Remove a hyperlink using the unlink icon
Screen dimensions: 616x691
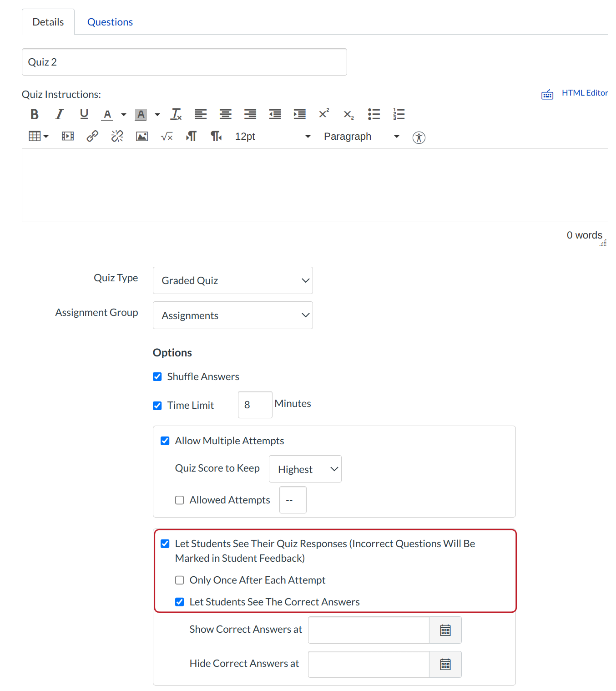click(117, 136)
